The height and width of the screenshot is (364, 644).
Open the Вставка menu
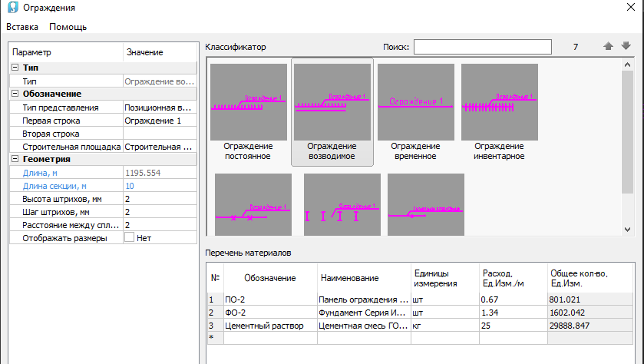pos(21,27)
